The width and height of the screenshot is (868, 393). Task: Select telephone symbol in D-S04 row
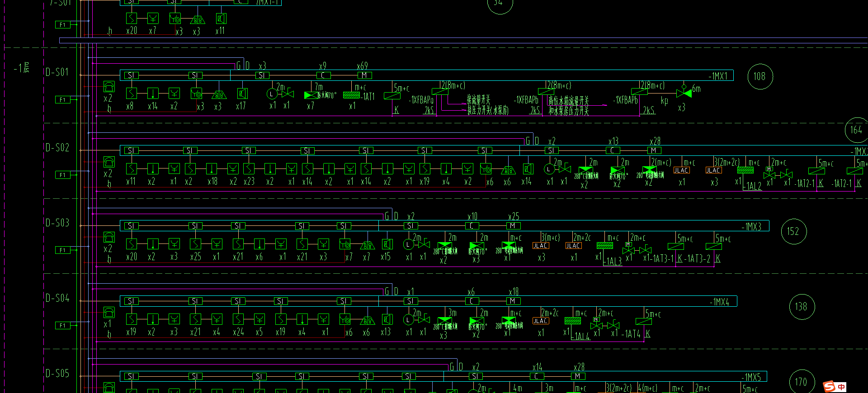point(109,313)
